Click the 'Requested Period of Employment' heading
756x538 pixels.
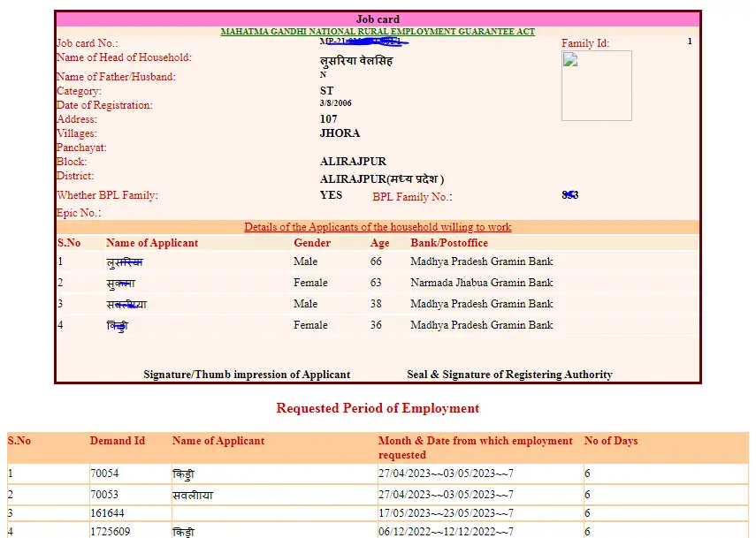pos(378,408)
